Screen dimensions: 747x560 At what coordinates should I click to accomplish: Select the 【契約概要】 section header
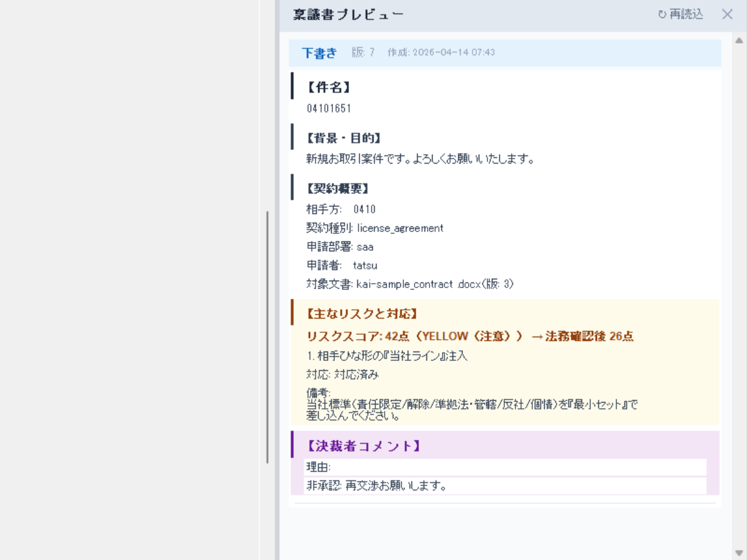click(336, 188)
